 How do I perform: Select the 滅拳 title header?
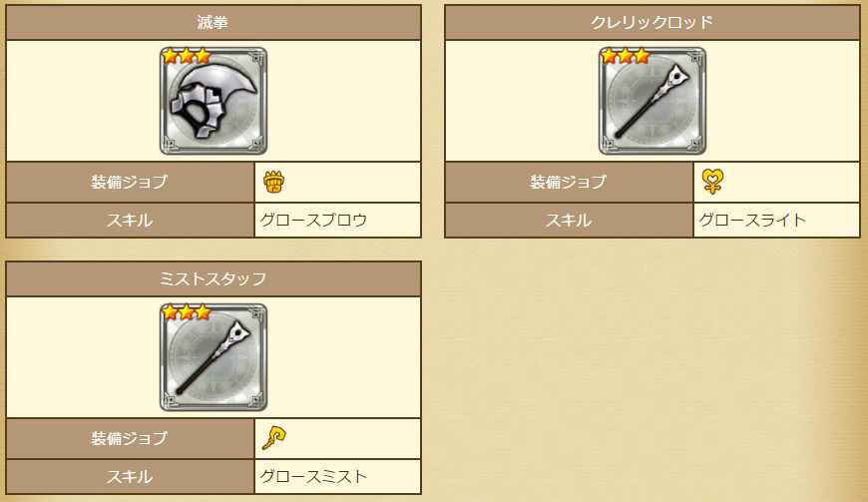pyautogui.click(x=214, y=23)
